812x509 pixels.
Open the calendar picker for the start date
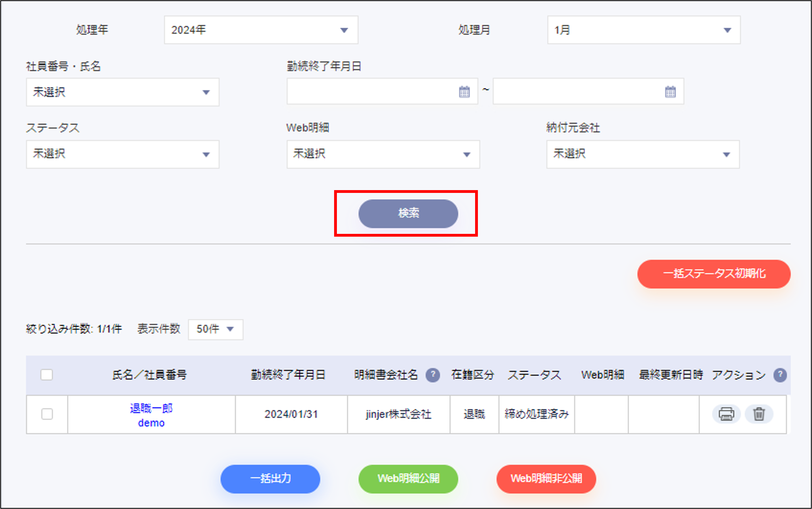465,91
